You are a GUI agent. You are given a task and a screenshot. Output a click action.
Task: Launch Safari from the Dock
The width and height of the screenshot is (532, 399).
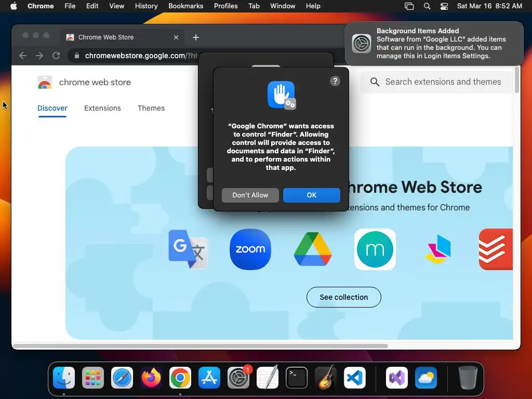click(x=122, y=378)
